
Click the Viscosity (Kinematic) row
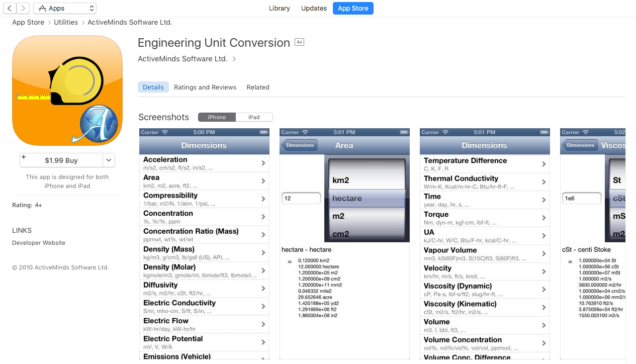coord(485,307)
